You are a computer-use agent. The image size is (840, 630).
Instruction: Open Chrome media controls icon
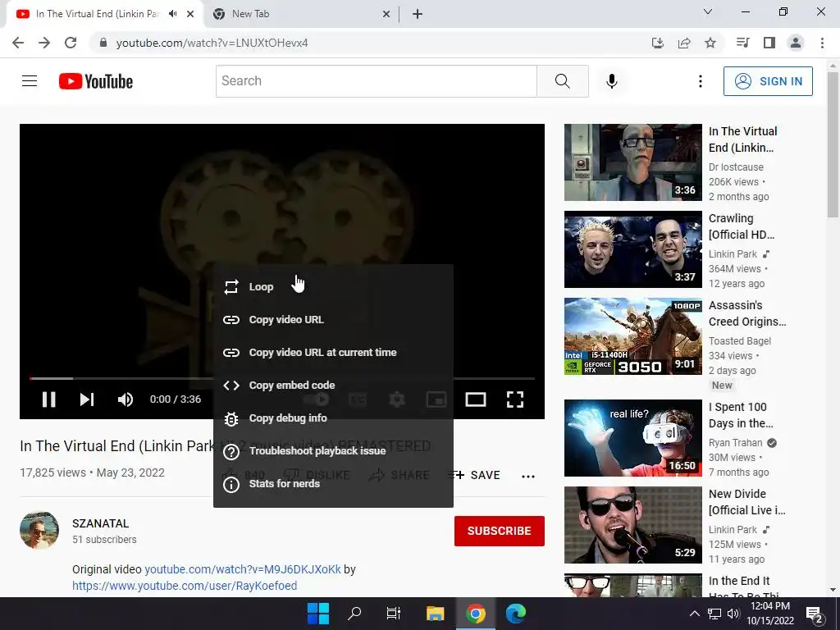[742, 43]
